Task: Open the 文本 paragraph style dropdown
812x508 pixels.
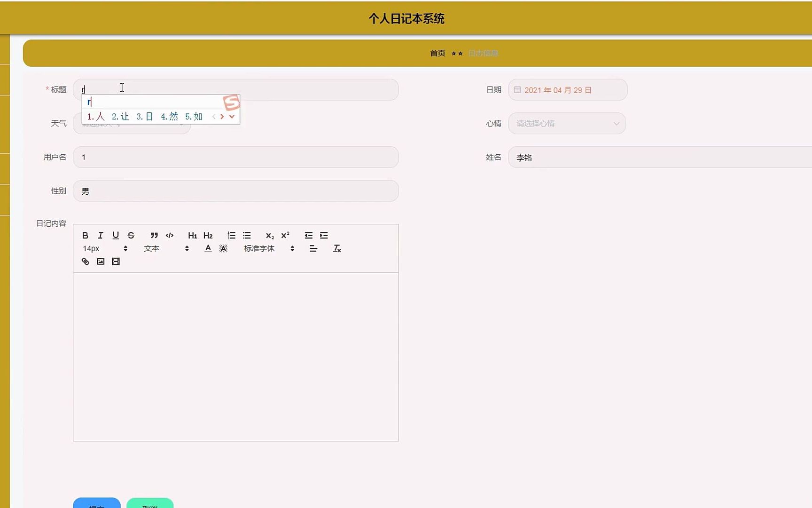Action: (166, 248)
